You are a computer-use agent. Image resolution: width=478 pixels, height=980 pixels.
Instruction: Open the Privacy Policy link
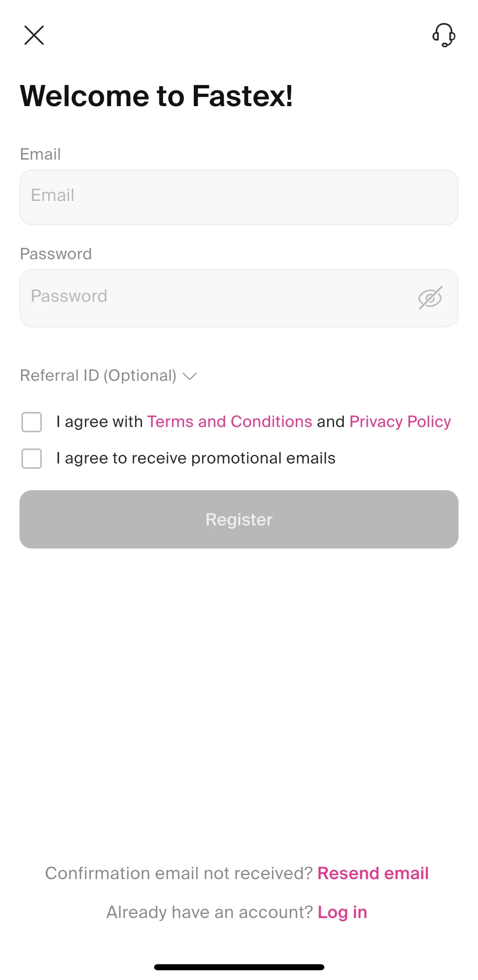pyautogui.click(x=400, y=422)
